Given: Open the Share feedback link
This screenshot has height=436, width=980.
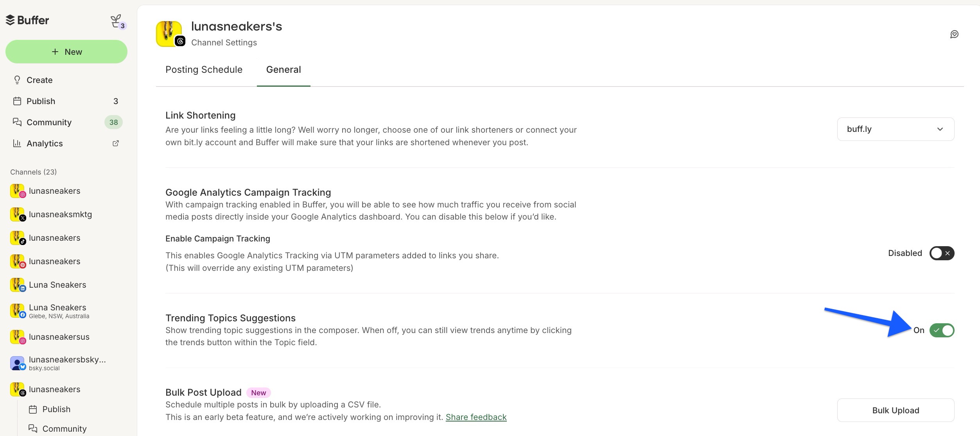Looking at the screenshot, I should point(476,417).
